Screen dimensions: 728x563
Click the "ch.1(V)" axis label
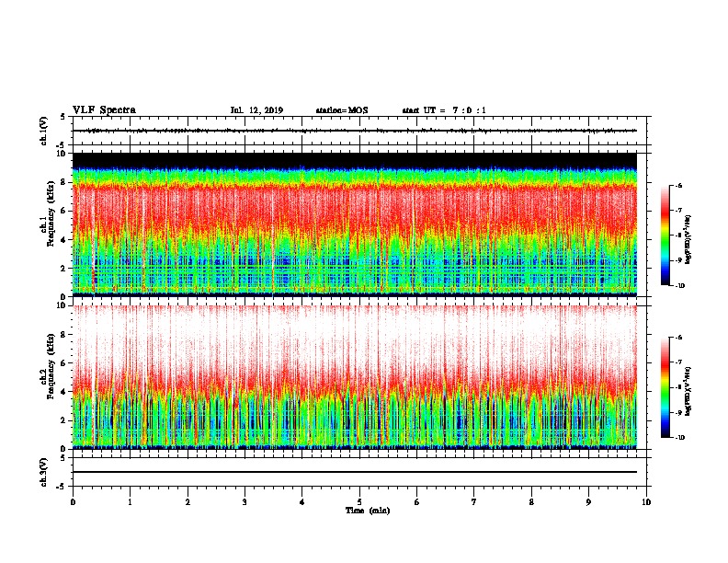[43, 131]
